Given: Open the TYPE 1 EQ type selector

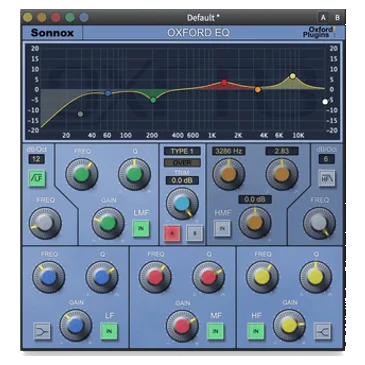Looking at the screenshot, I should 182,151.
